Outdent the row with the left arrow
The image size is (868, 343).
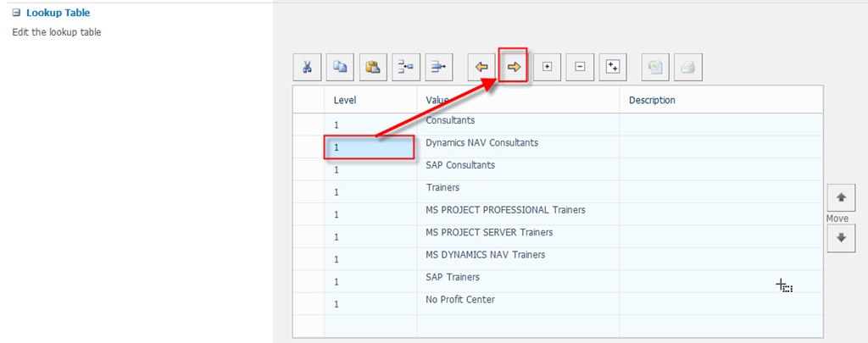pyautogui.click(x=481, y=67)
